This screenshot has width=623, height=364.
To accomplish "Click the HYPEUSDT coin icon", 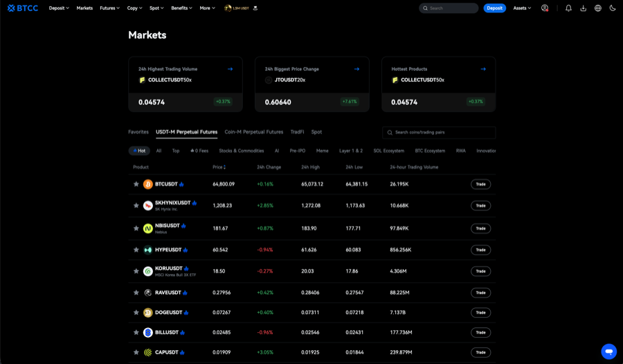I will point(148,250).
